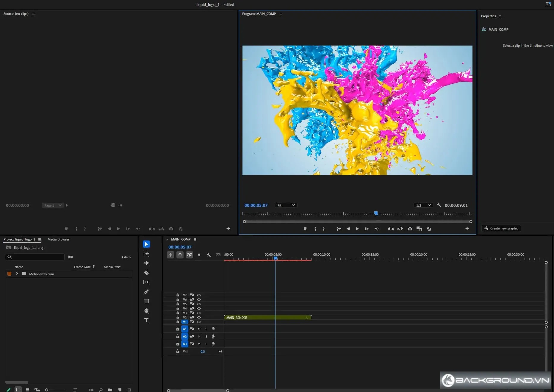Select the Slip tool

coord(146,282)
